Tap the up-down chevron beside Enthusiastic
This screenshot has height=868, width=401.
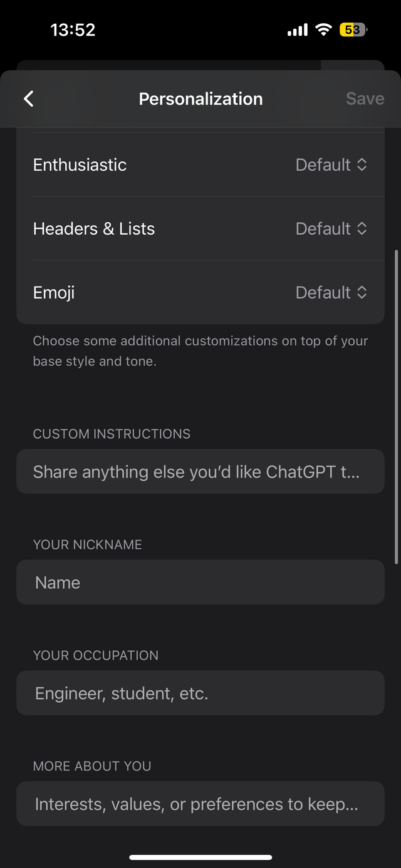click(x=362, y=165)
